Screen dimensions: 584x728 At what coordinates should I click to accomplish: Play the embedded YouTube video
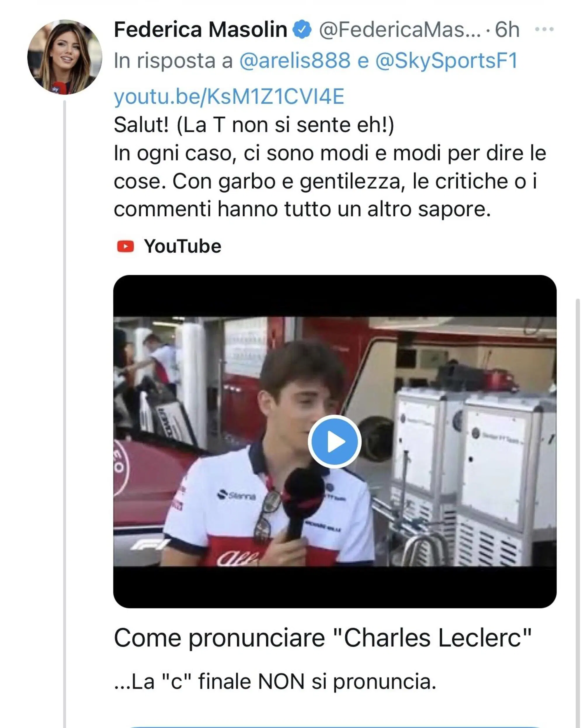click(x=334, y=442)
